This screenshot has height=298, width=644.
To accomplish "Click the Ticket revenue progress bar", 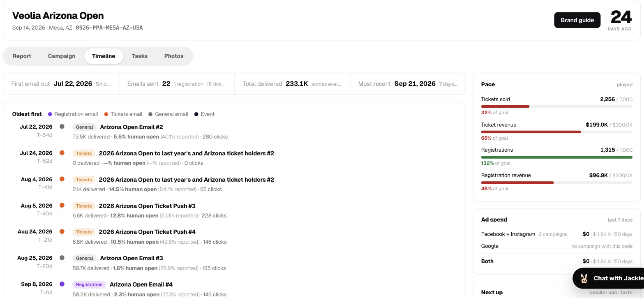I will (557, 132).
